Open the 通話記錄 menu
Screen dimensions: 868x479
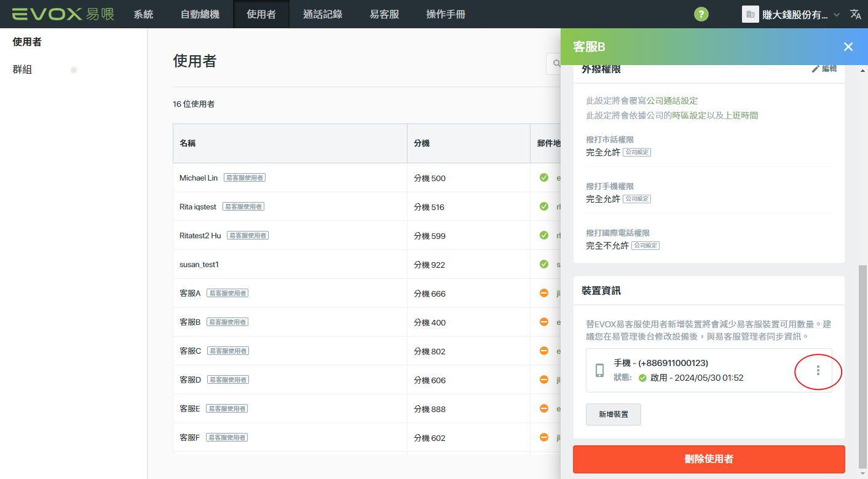tap(323, 14)
